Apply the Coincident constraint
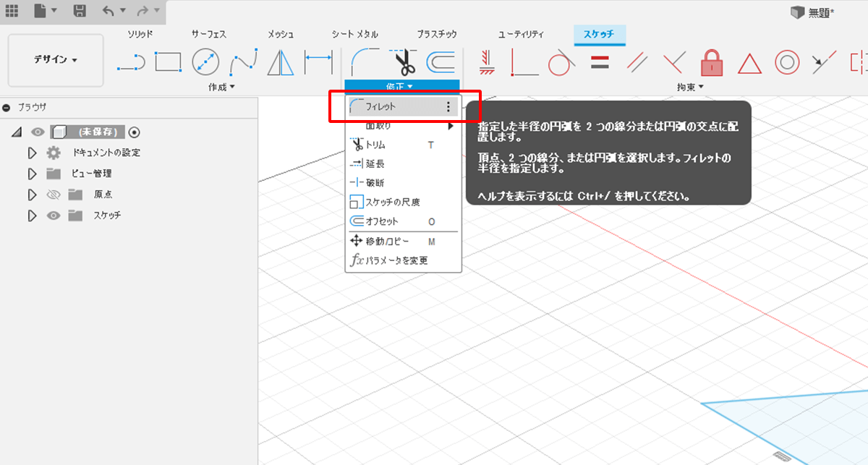 coord(524,63)
